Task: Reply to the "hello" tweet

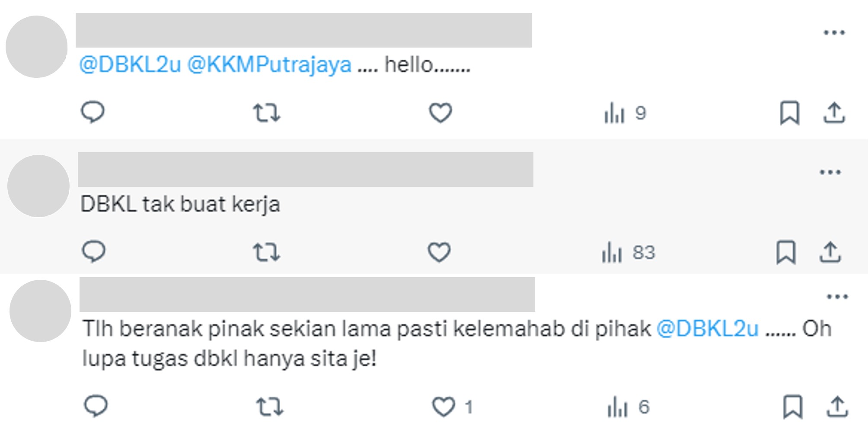Action: click(x=93, y=112)
